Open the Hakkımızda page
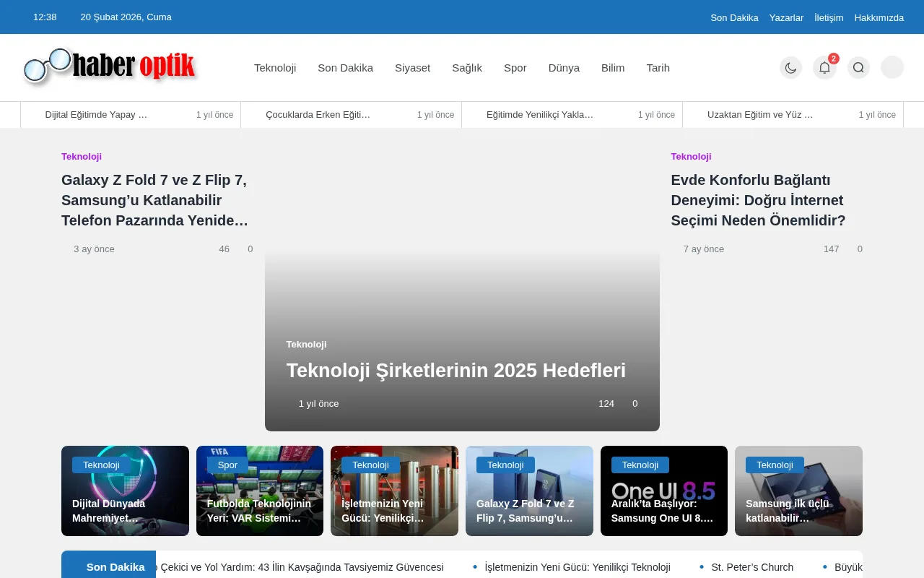The width and height of the screenshot is (924, 578). pos(879,17)
